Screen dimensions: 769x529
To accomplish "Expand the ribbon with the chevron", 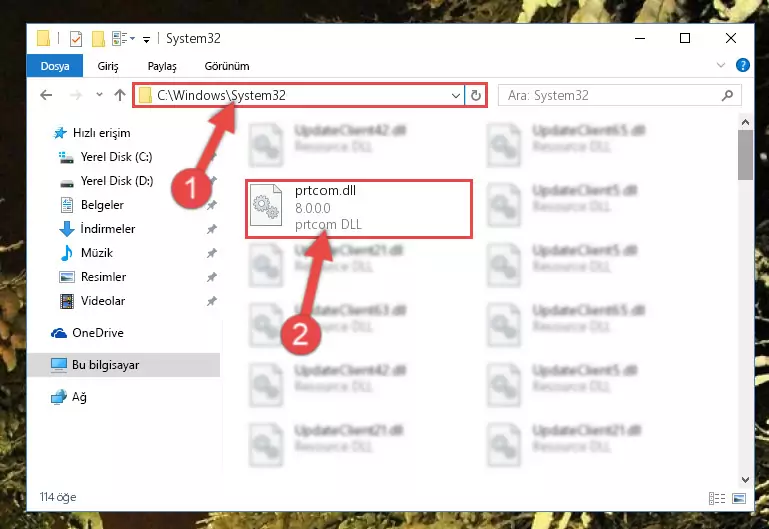I will click(x=720, y=65).
